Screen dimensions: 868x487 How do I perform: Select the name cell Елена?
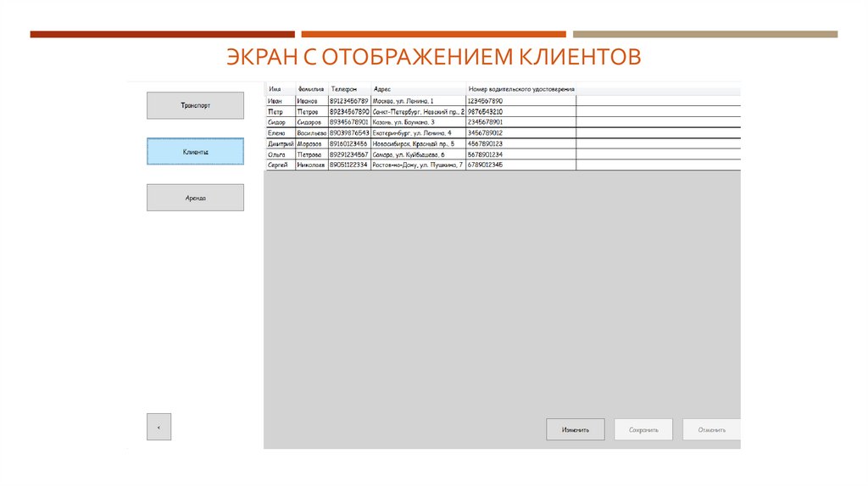tap(281, 133)
